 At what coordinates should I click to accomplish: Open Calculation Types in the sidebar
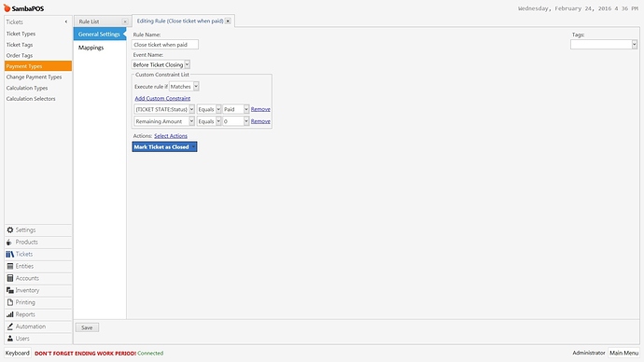(27, 88)
